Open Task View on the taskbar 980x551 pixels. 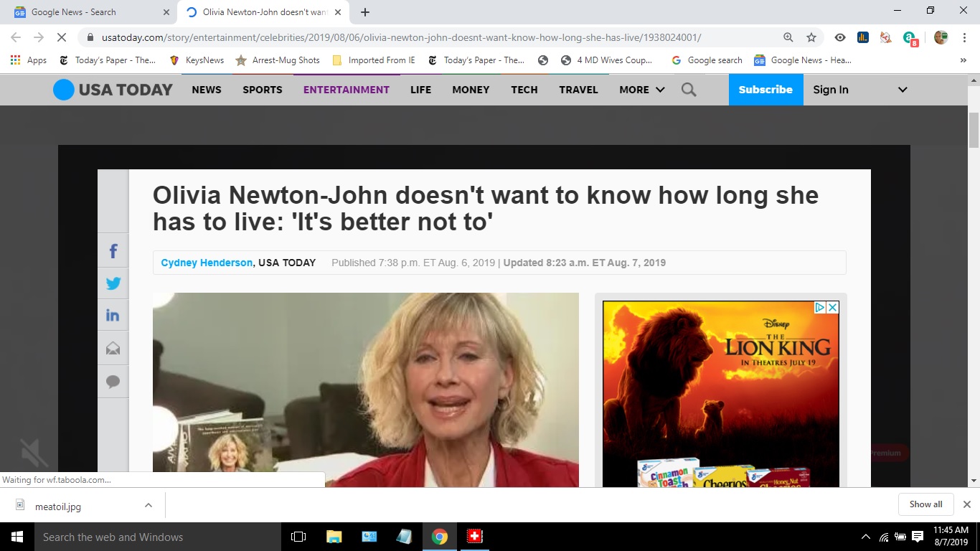click(298, 537)
